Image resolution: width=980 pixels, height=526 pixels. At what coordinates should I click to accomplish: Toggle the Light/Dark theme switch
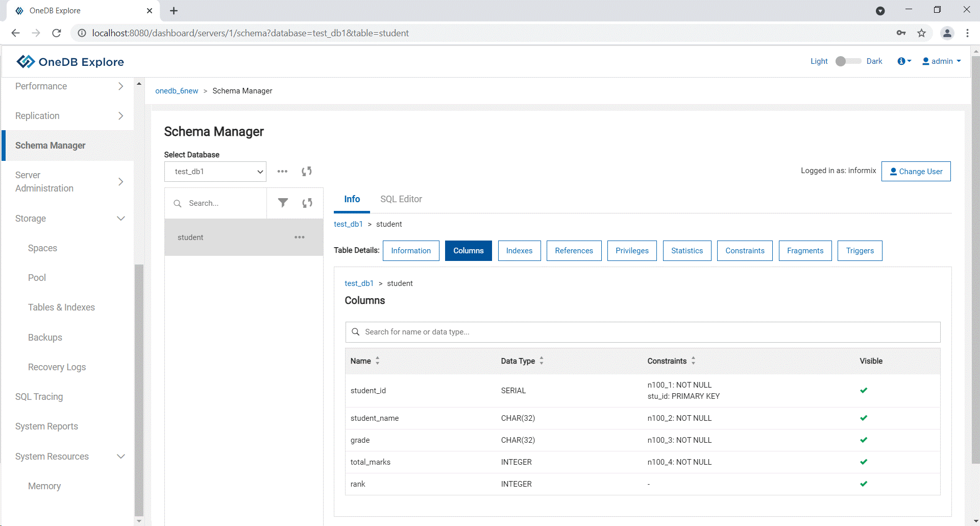847,61
